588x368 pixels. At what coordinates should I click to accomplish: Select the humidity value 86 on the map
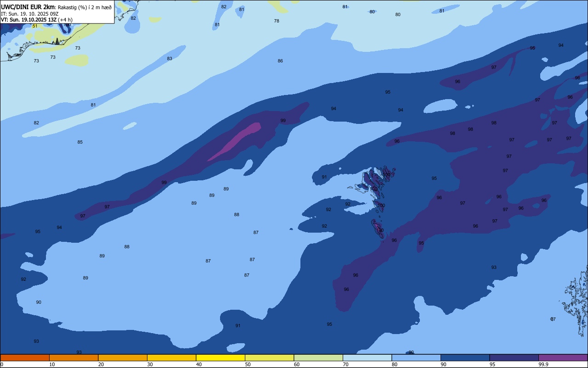click(x=280, y=61)
